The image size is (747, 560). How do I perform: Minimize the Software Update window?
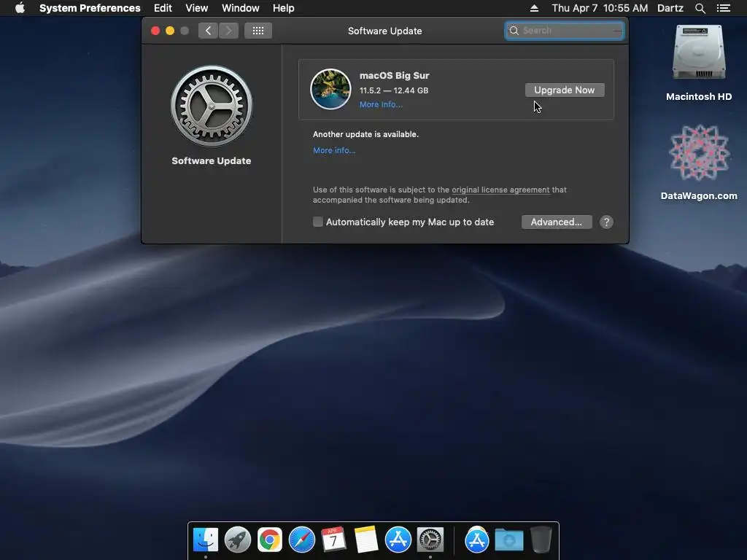point(169,31)
